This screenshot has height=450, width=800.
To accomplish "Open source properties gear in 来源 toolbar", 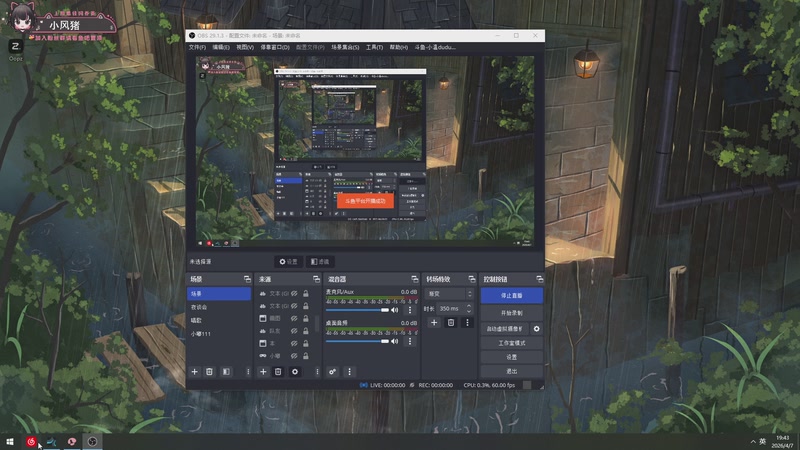I will tap(295, 371).
